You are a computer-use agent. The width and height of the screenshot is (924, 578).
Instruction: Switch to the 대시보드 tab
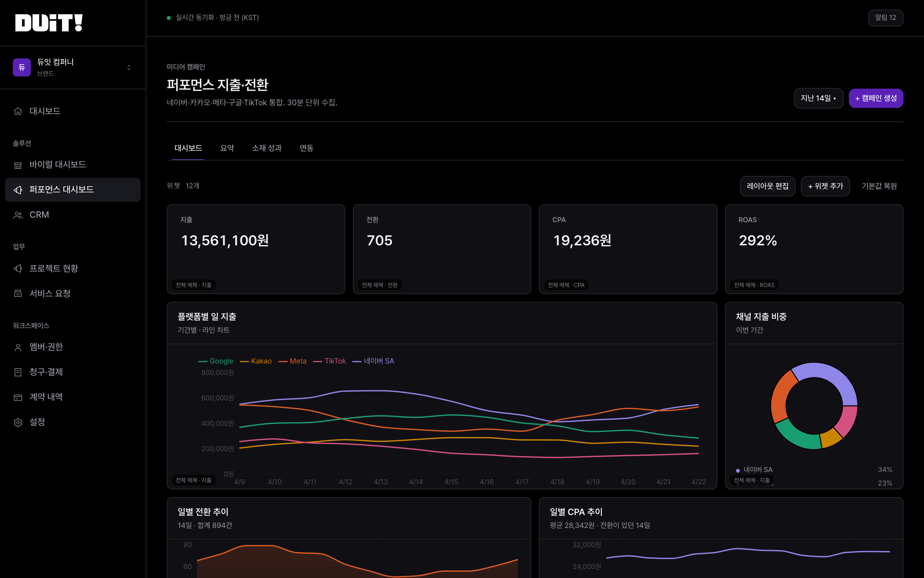click(x=188, y=148)
